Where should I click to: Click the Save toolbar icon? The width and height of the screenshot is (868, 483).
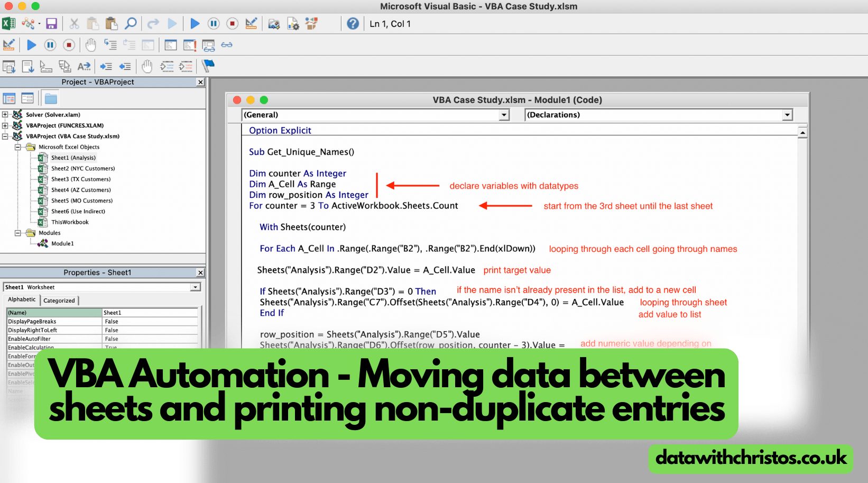tap(51, 23)
